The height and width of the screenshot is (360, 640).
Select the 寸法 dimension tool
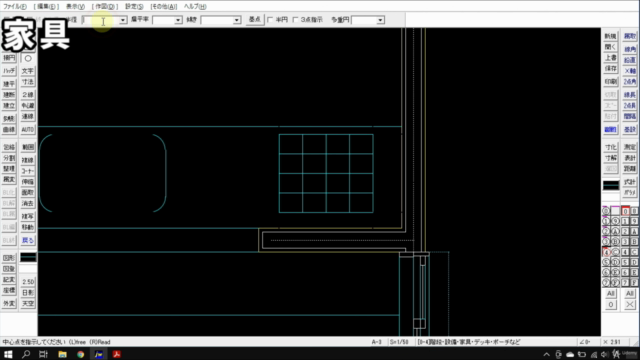coord(28,82)
